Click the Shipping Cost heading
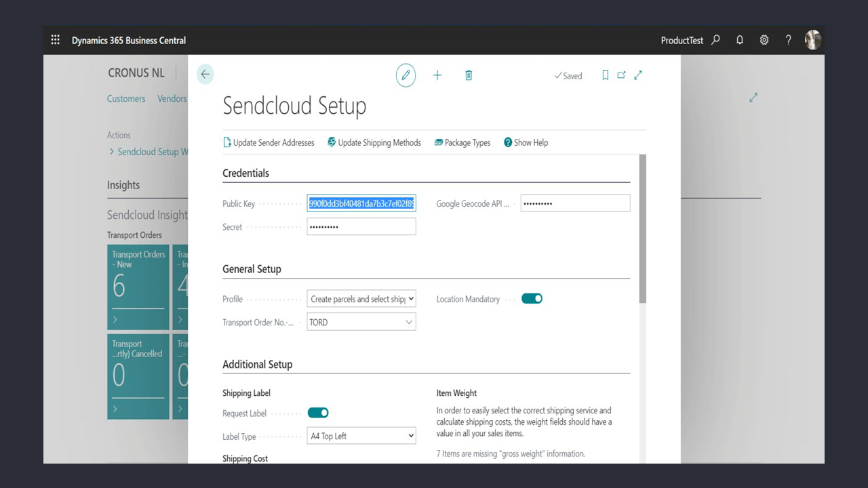 point(245,459)
